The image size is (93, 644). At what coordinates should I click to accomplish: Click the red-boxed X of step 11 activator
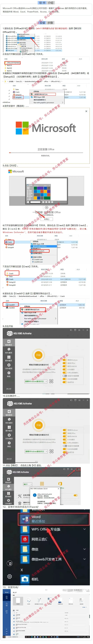[x=79, y=469]
